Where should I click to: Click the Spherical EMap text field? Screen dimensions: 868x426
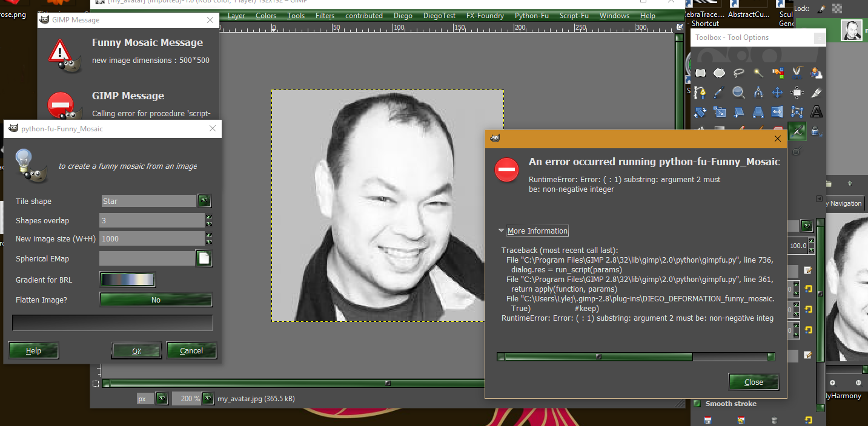coord(147,258)
